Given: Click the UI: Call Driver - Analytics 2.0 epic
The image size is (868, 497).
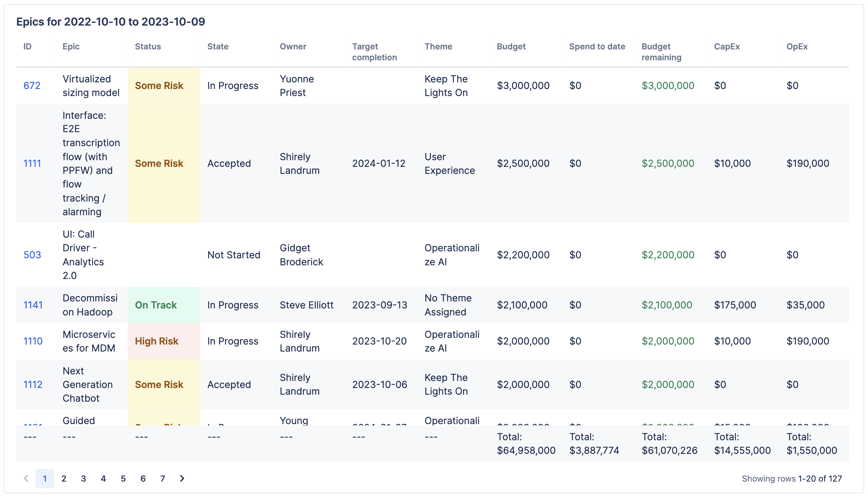Looking at the screenshot, I should [x=83, y=255].
